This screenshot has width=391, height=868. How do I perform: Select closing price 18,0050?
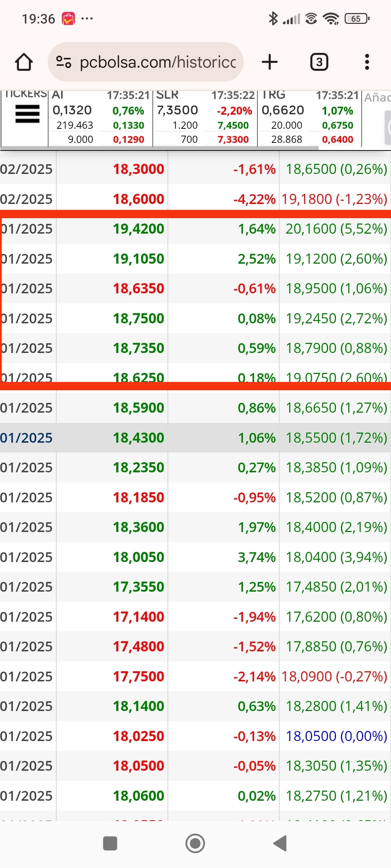click(138, 557)
